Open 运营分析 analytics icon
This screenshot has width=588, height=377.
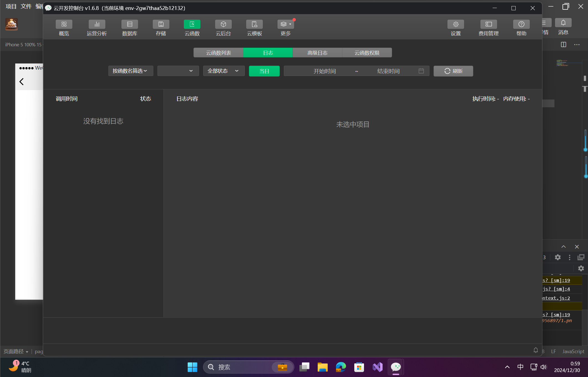97,24
